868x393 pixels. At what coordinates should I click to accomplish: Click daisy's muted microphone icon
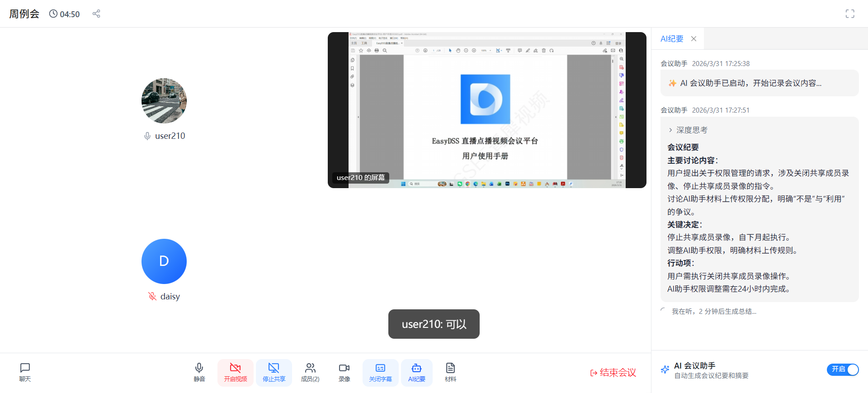(x=152, y=296)
